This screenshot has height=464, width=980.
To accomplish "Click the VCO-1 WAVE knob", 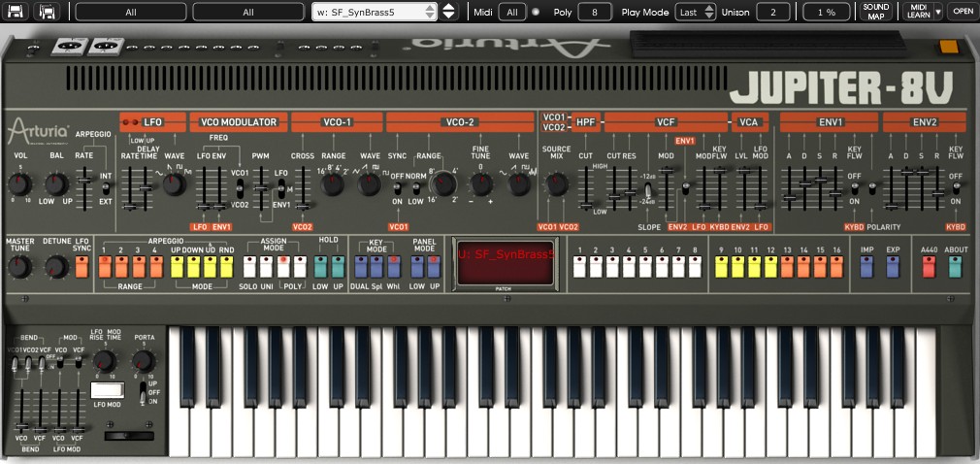I will 369,184.
